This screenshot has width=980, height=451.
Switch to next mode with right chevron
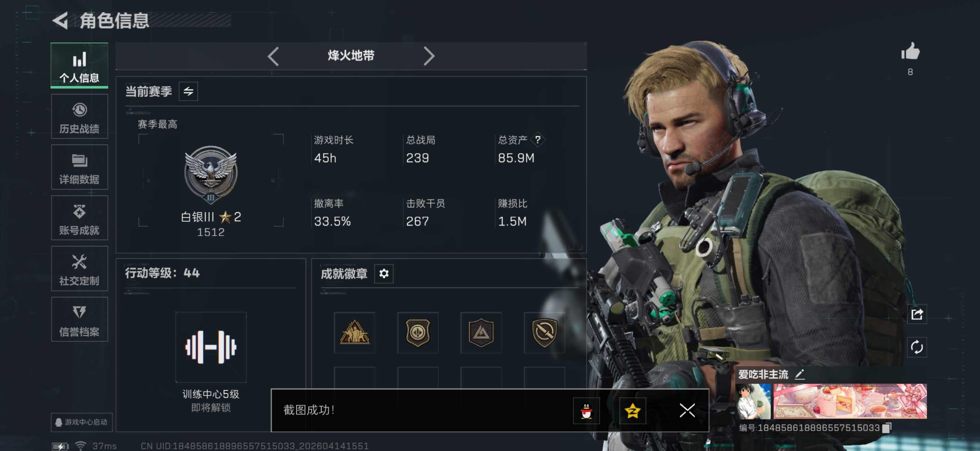429,56
